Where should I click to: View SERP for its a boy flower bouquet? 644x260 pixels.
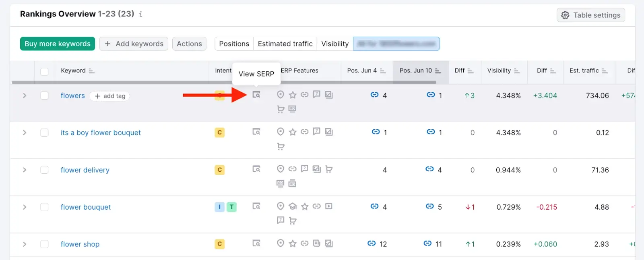(x=256, y=132)
